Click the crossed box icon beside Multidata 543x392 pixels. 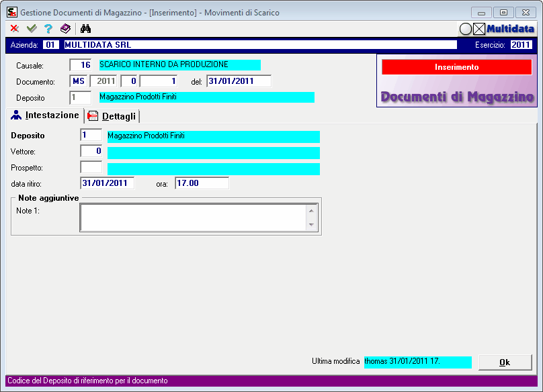click(x=479, y=29)
